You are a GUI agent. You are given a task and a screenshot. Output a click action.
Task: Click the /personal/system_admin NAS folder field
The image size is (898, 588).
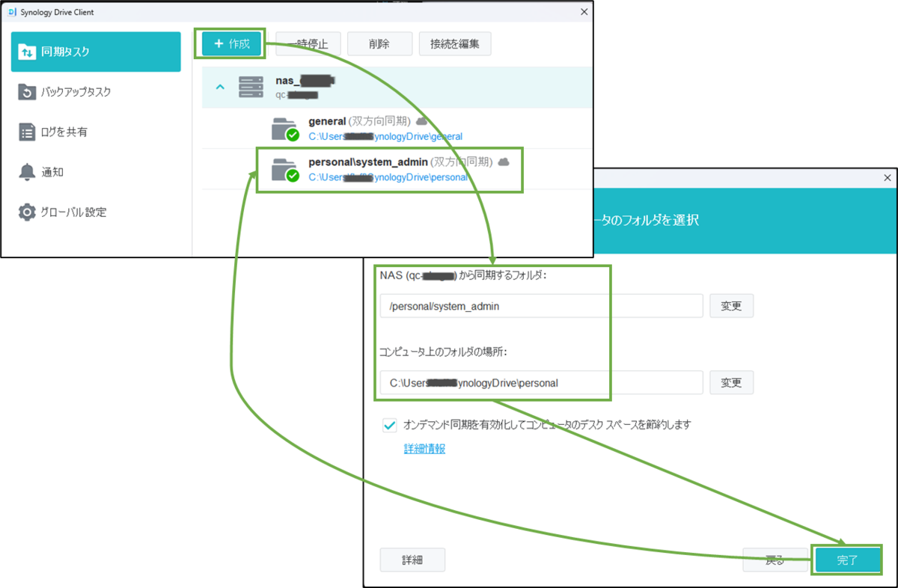[x=541, y=306]
